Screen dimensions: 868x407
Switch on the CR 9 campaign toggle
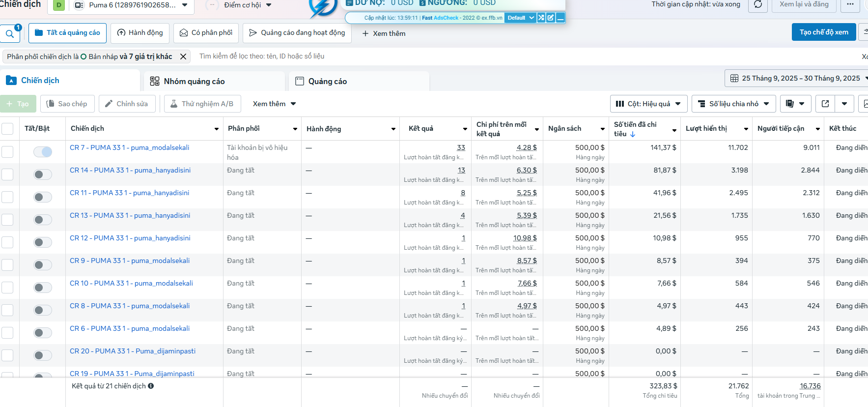(x=43, y=265)
